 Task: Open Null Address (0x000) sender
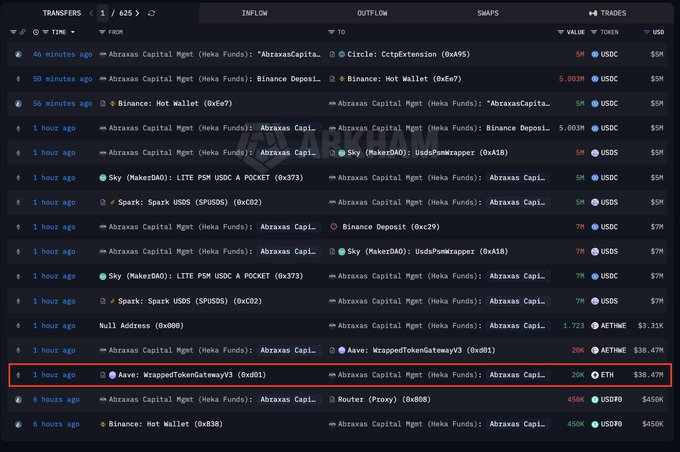(x=141, y=326)
